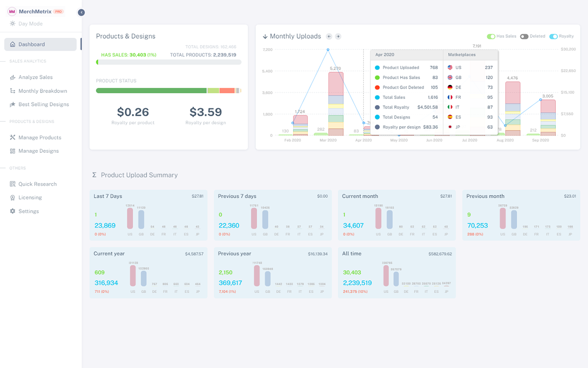The image size is (588, 368).
Task: Advance the chart with the right arrow
Action: (x=338, y=36)
